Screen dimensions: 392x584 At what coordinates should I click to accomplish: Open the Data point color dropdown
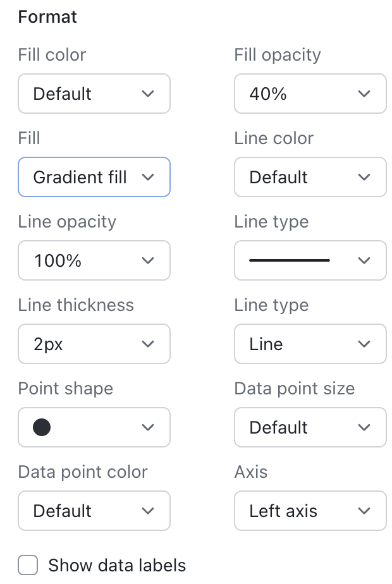pos(94,511)
